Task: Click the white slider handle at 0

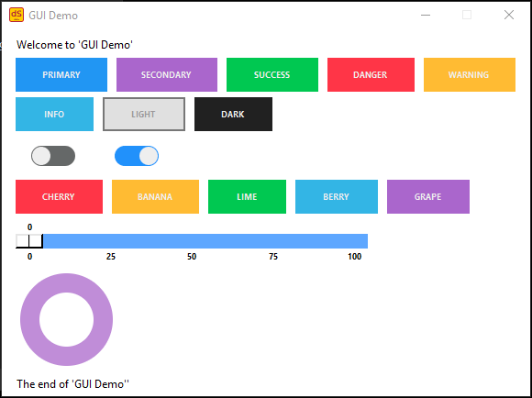Action: (x=29, y=241)
